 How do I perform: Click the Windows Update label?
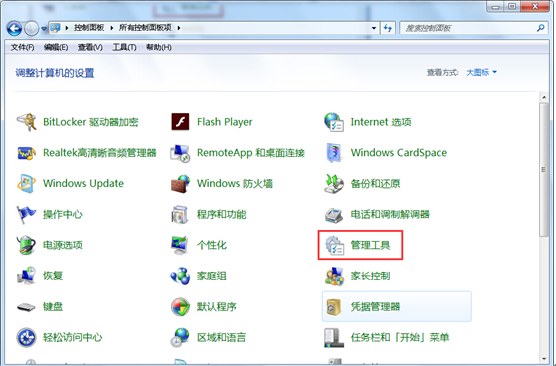point(83,183)
